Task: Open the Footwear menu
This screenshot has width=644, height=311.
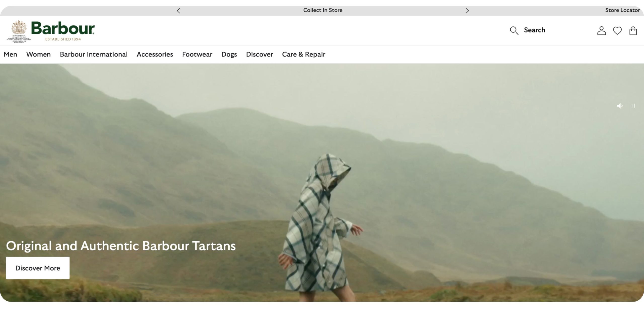Action: tap(197, 54)
